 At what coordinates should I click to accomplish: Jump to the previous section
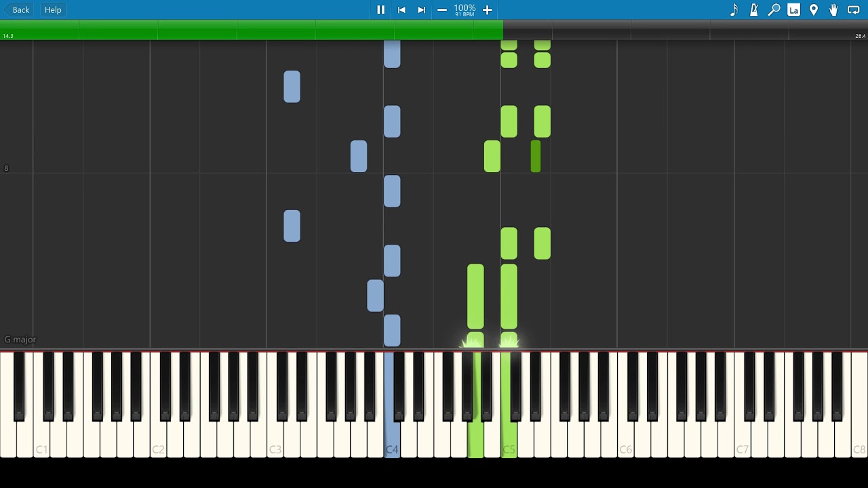[401, 9]
